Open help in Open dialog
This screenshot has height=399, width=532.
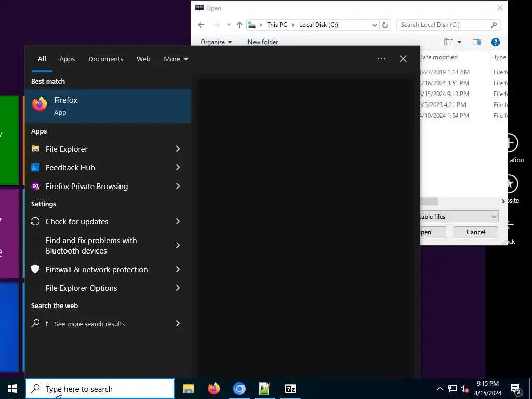click(495, 42)
